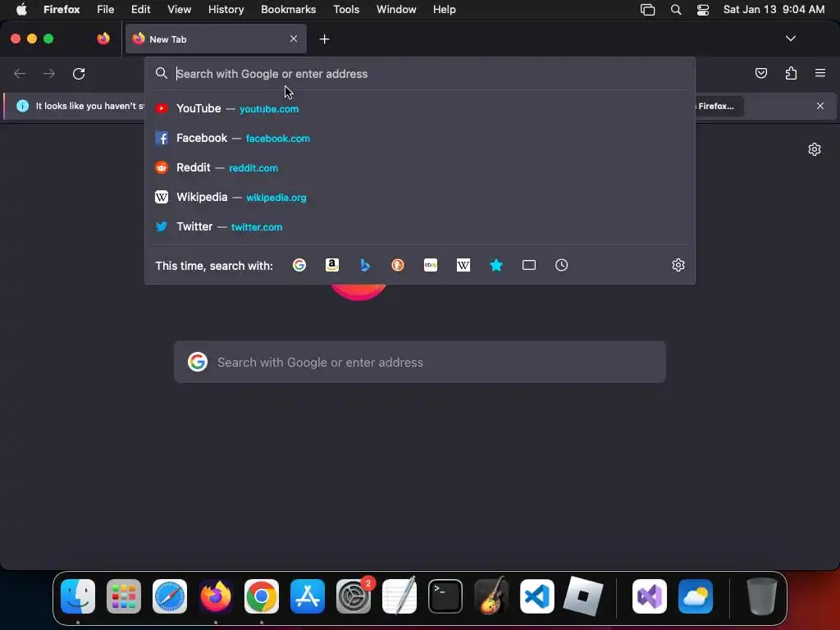This screenshot has width=840, height=630.
Task: Open Extensions puzzle icon
Action: (x=791, y=73)
